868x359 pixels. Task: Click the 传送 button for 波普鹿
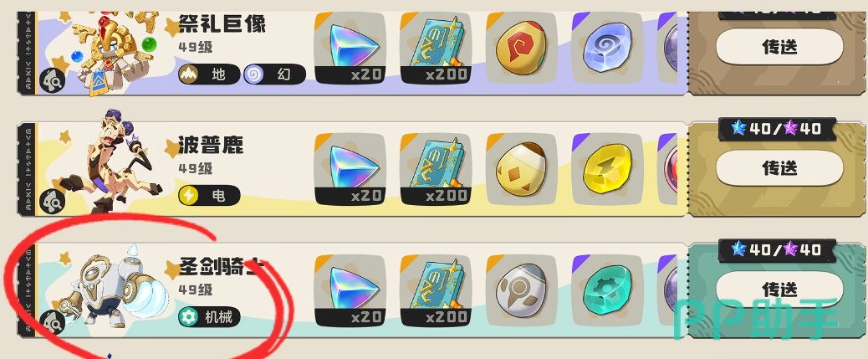tap(779, 167)
